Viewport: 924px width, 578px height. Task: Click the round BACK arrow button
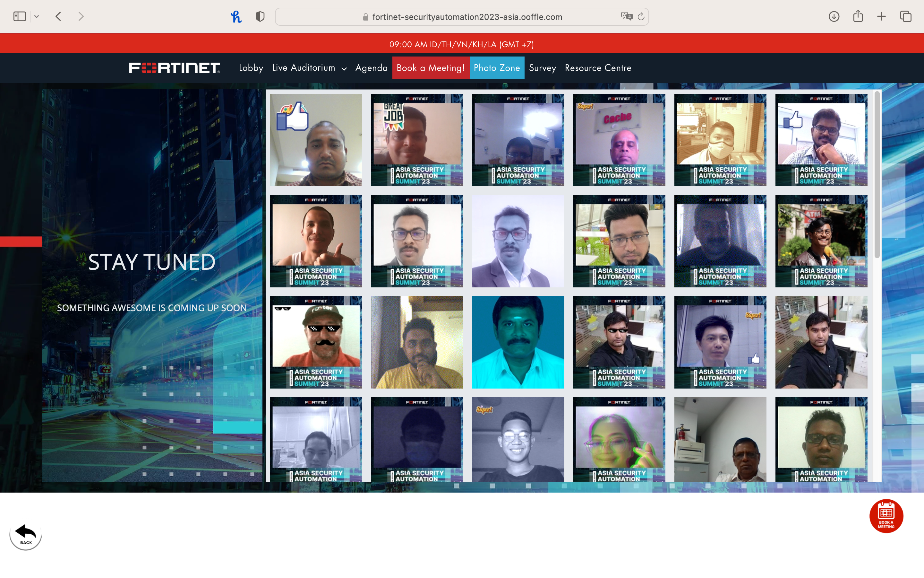(x=26, y=534)
